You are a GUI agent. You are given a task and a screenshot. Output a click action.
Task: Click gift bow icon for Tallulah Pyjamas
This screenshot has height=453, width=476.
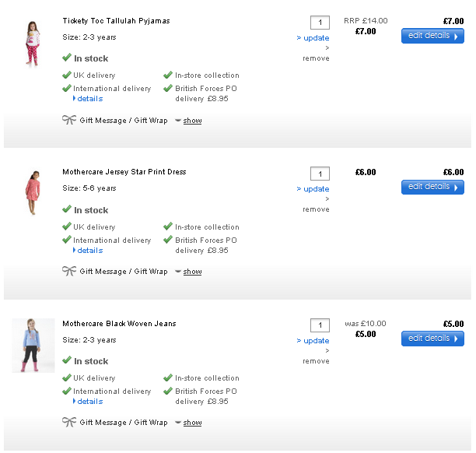pos(69,120)
